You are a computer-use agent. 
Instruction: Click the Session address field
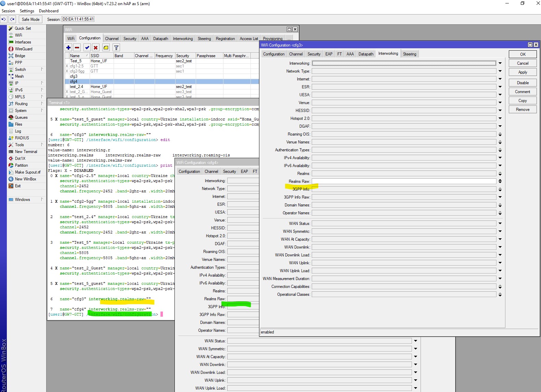click(78, 20)
